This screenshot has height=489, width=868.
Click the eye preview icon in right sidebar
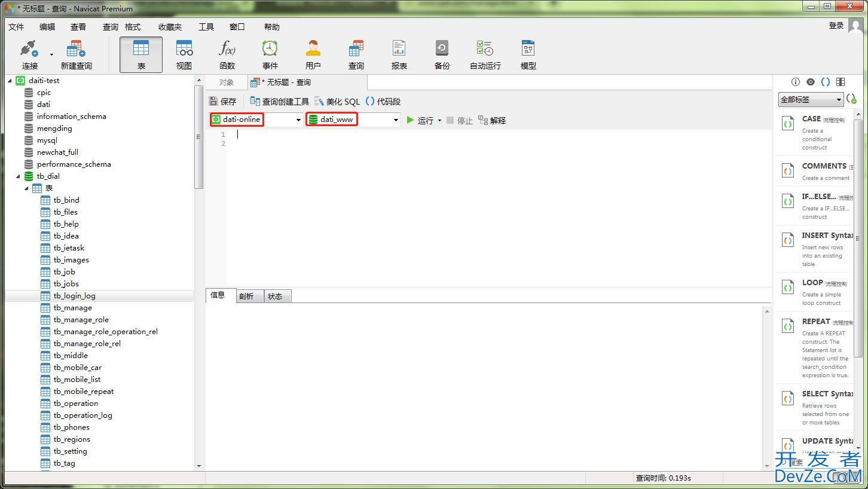(811, 82)
